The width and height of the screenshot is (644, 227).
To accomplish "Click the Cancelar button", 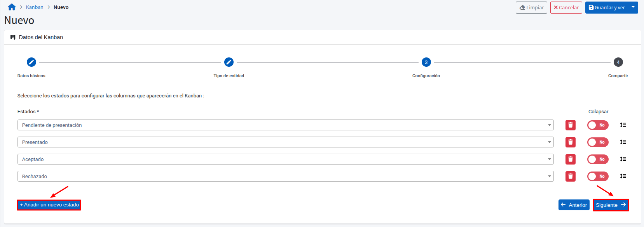I will 566,7.
